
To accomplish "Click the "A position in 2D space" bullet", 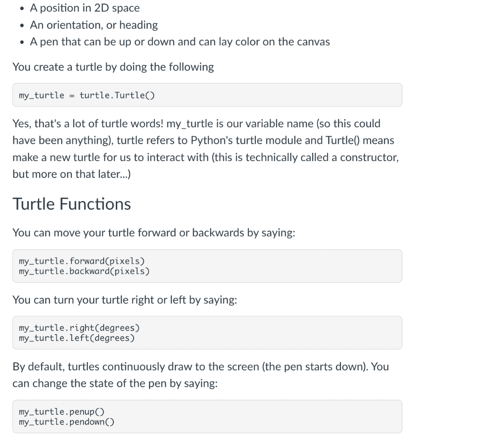I will (84, 8).
